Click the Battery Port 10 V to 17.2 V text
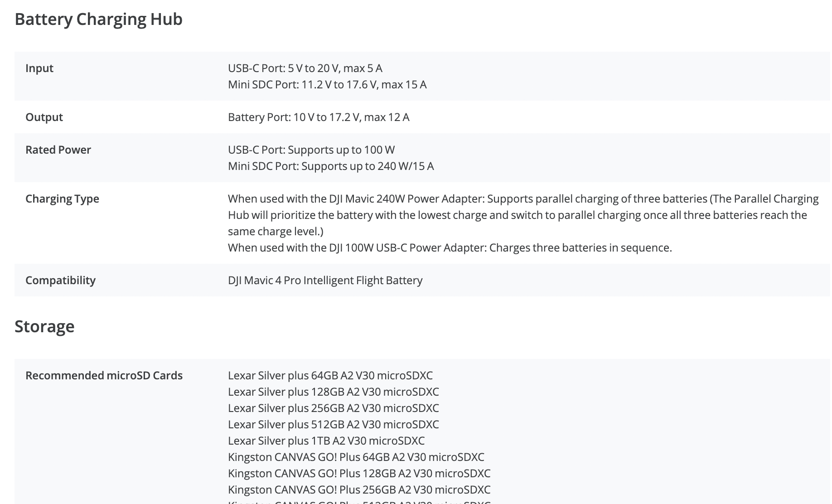This screenshot has width=832, height=504. pos(319,117)
